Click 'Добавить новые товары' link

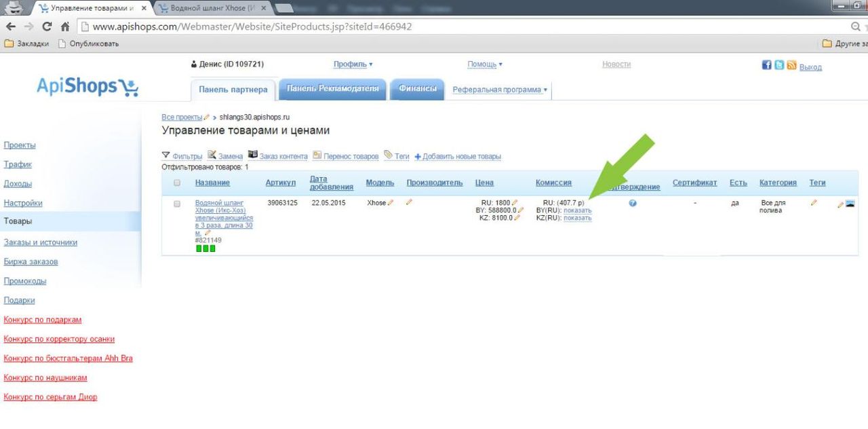pos(458,156)
